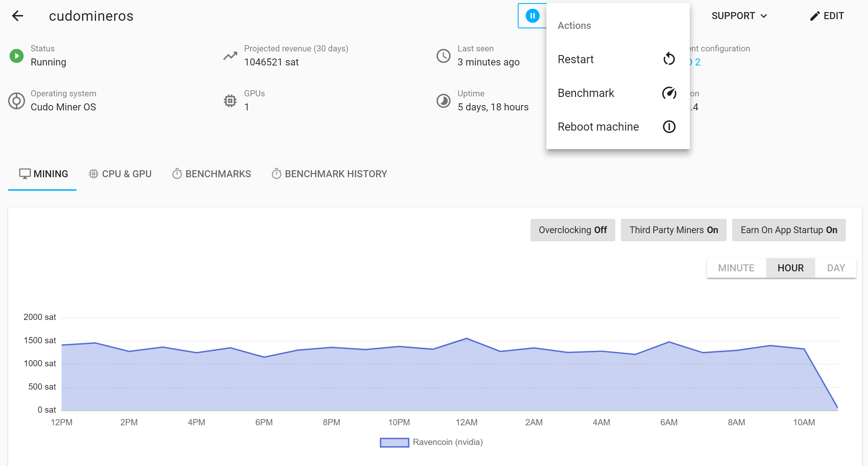Click the edit pencil icon
The height and width of the screenshot is (466, 868).
(814, 16)
